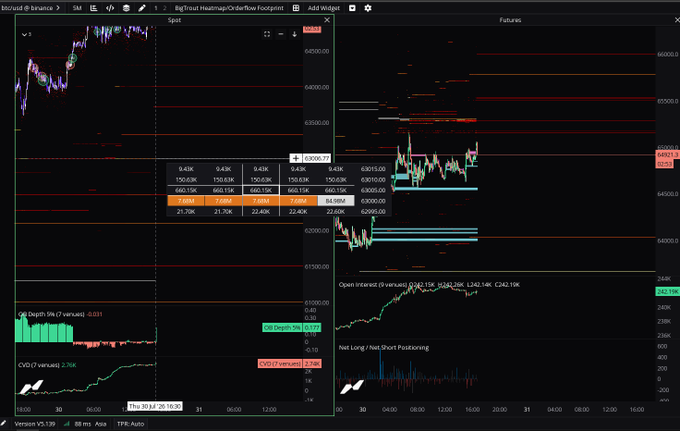Click the plus button at crosshair price
680x431 pixels.
click(x=296, y=158)
